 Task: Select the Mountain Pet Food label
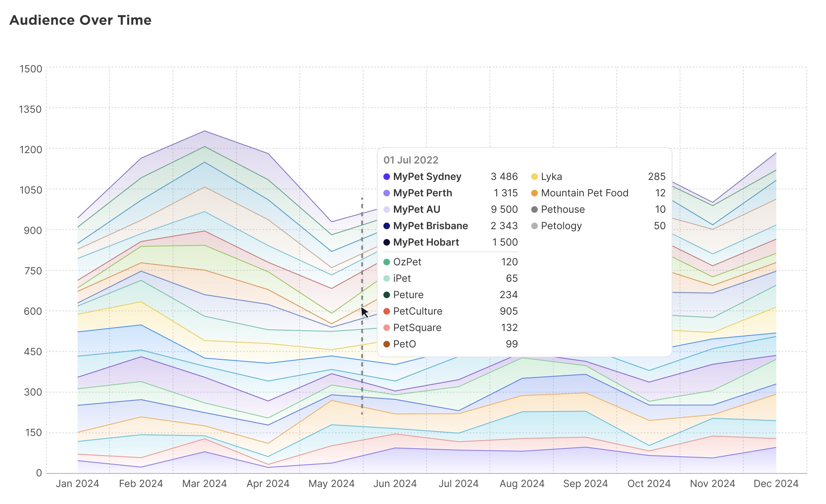point(585,193)
